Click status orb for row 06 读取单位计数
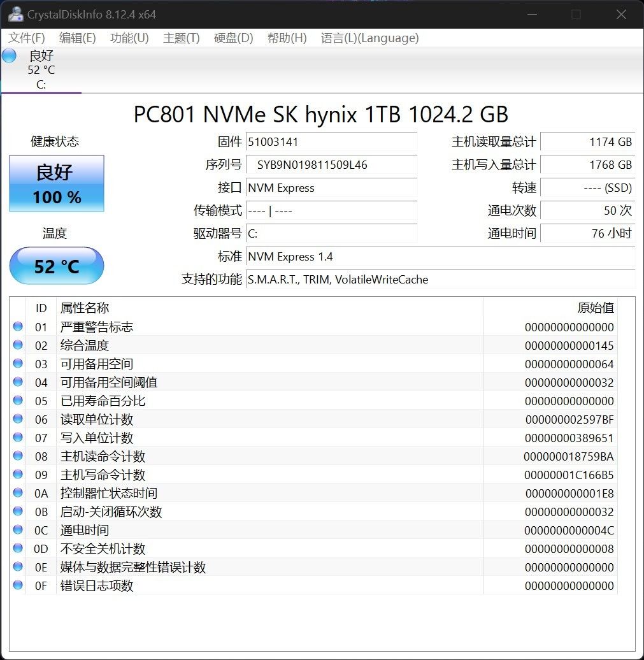644x660 pixels. 18,419
